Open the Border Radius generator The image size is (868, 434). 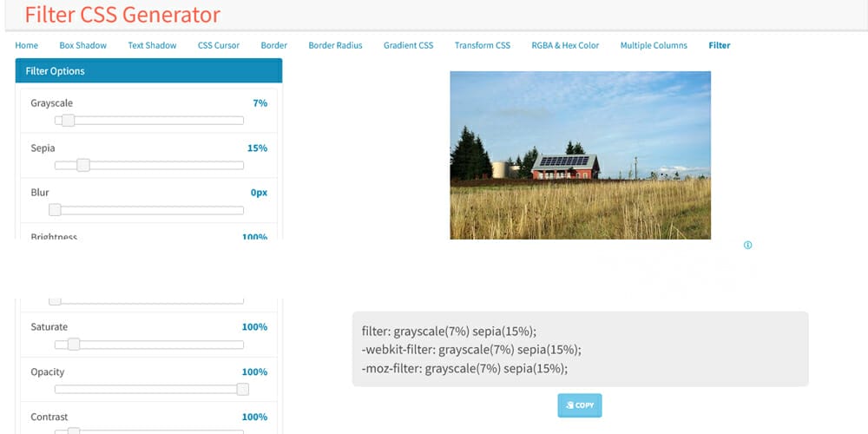[x=335, y=45]
